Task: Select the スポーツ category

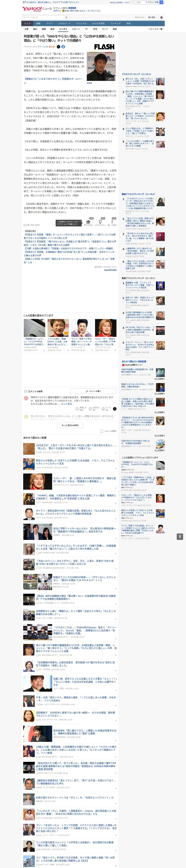Action: [x=76, y=29]
